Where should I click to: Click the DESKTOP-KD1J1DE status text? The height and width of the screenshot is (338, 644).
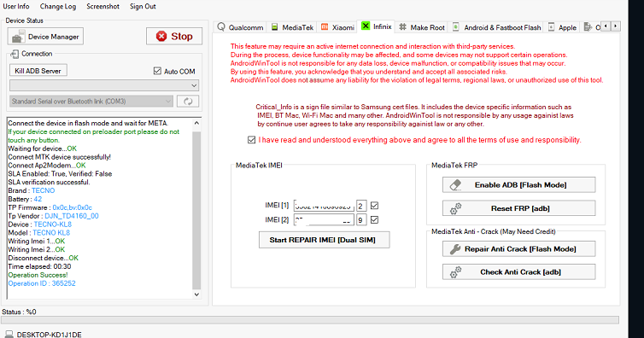[49, 335]
